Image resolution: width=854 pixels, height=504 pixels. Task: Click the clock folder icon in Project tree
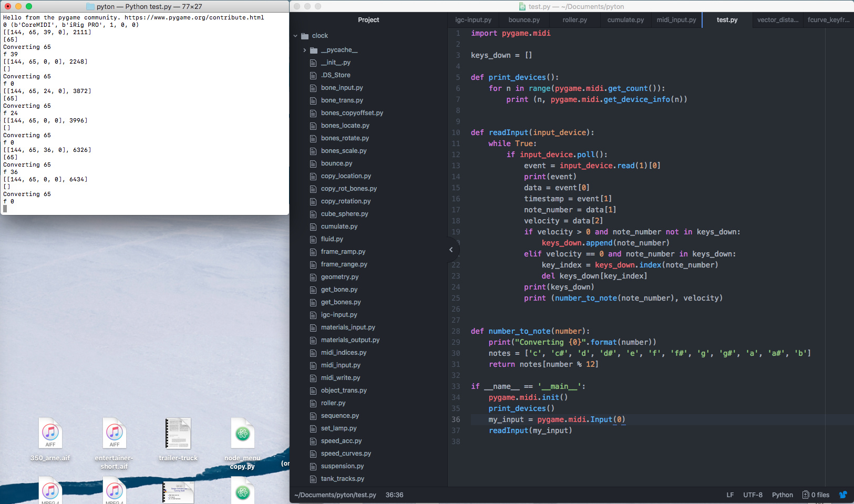coord(305,35)
